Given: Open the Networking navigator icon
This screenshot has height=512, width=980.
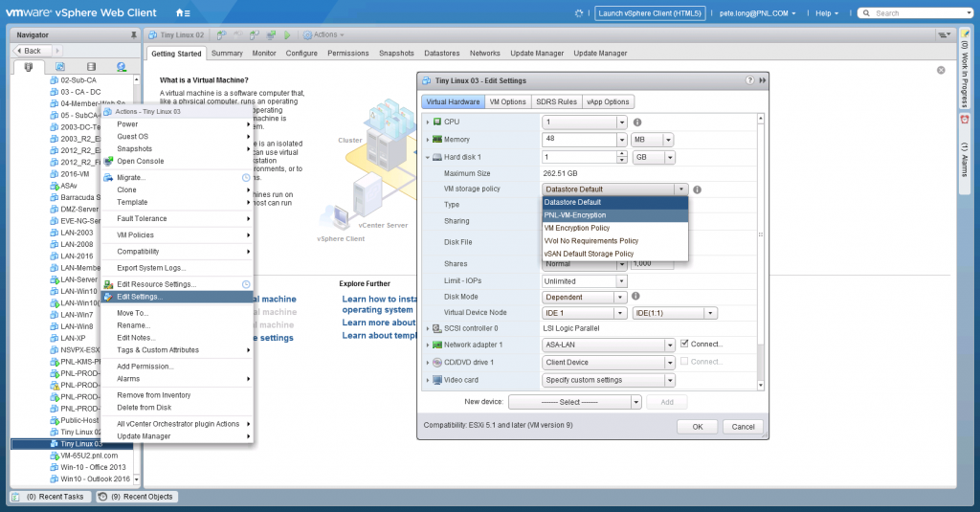Looking at the screenshot, I should [122, 66].
